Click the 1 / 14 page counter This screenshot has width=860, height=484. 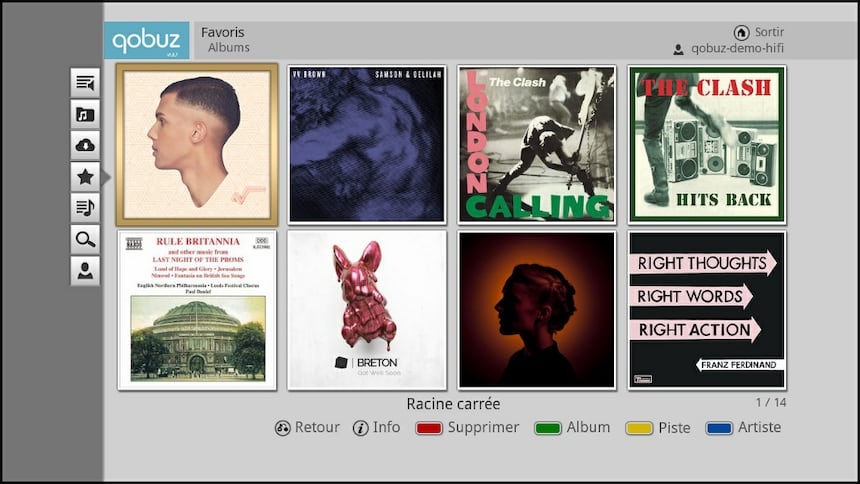[771, 403]
